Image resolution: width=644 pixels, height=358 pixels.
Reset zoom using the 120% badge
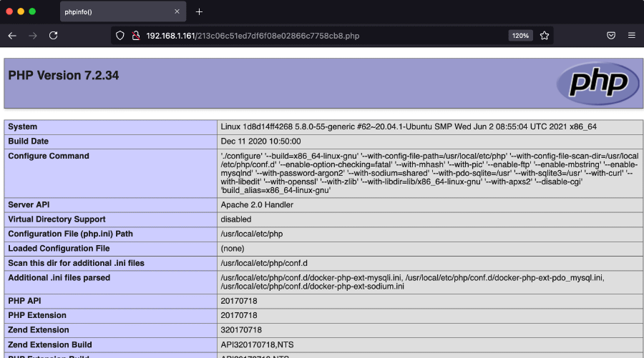tap(520, 35)
